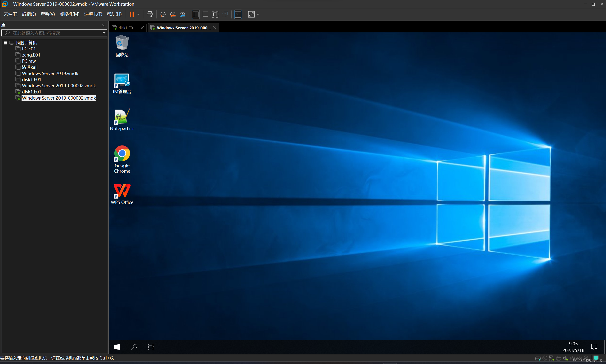This screenshot has height=364, width=606.
Task: Switch to the disk1.E01 tab
Action: point(126,28)
